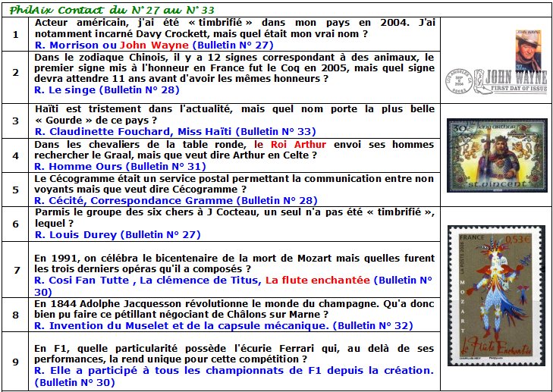Click the answer 'R. Homme Ours (Bulletin N° 31)'
The image size is (553, 392).
coord(120,166)
